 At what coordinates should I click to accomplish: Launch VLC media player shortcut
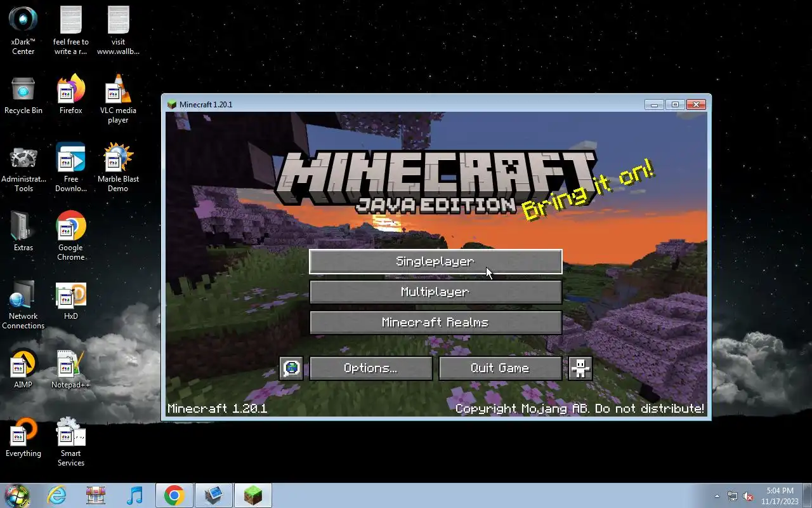(118, 99)
